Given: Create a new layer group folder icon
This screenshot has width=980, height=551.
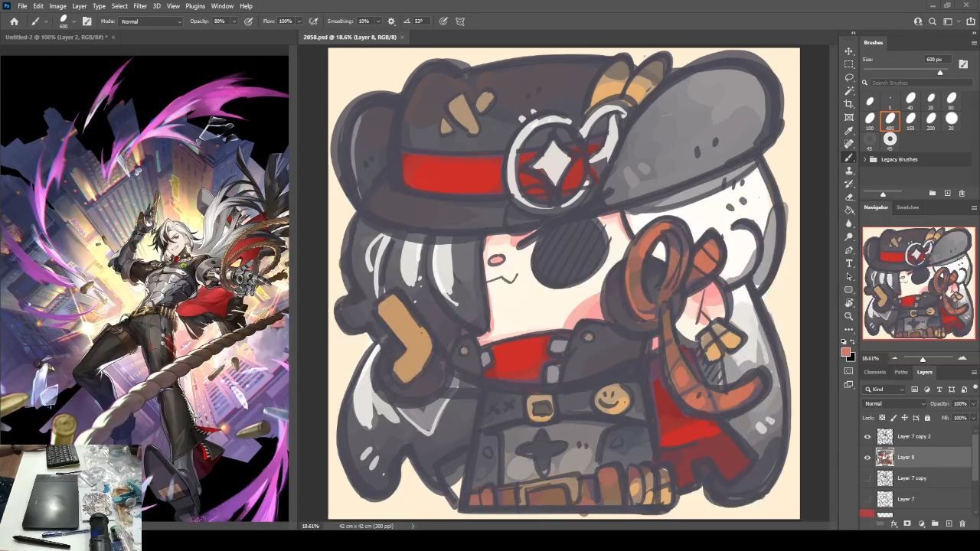Looking at the screenshot, I should click(935, 524).
